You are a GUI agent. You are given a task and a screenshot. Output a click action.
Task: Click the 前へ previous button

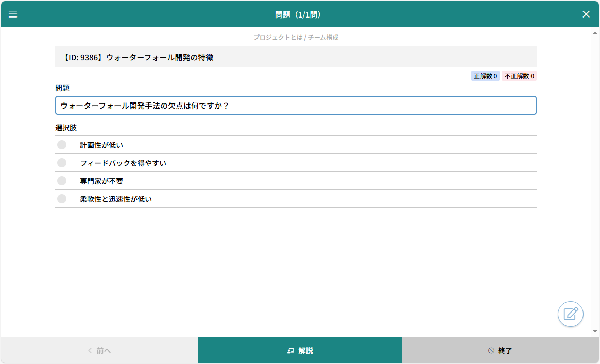point(99,350)
